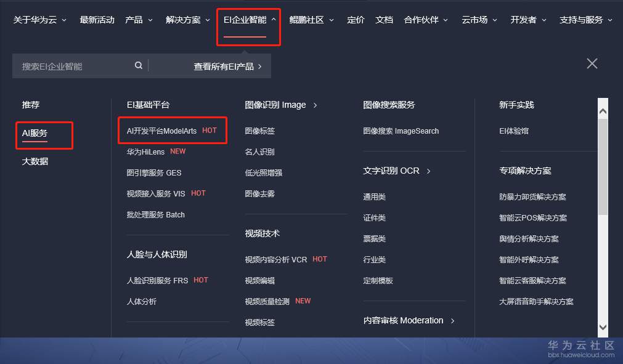Screen dimensions: 623x364
Task: Open 定制模板 link
Action: pyautogui.click(x=378, y=280)
